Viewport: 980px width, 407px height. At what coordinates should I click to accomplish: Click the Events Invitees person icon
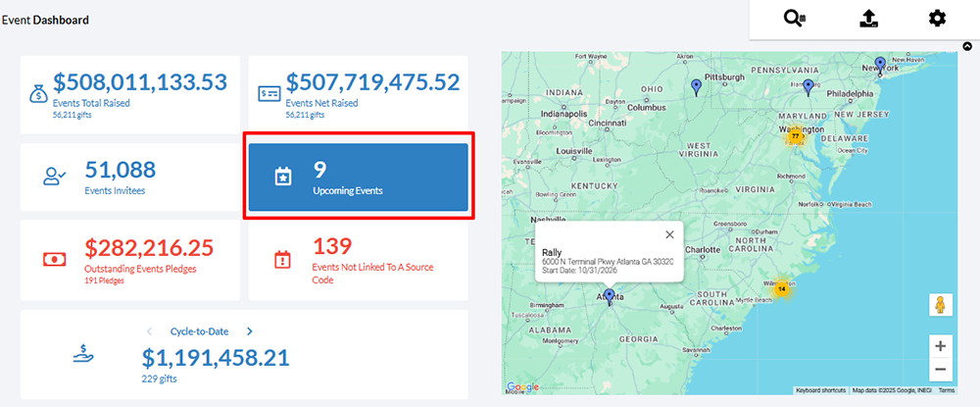[54, 175]
